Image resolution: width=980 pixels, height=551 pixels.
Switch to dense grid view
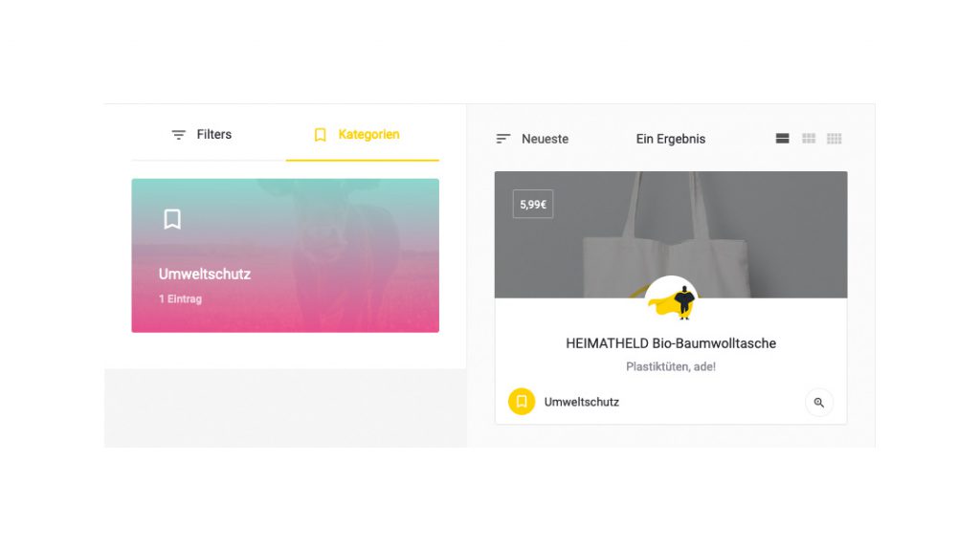[x=835, y=139]
